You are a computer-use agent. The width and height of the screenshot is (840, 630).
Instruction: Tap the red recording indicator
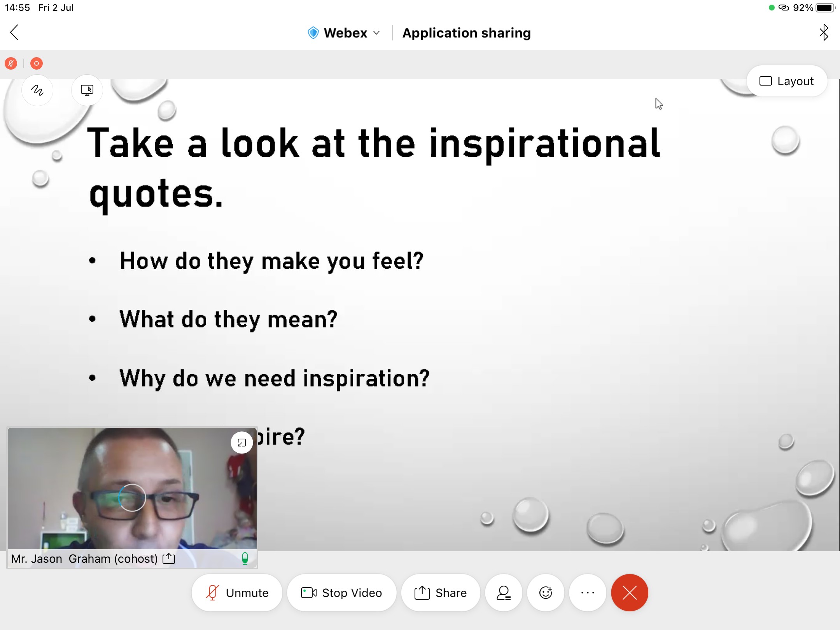coord(37,63)
